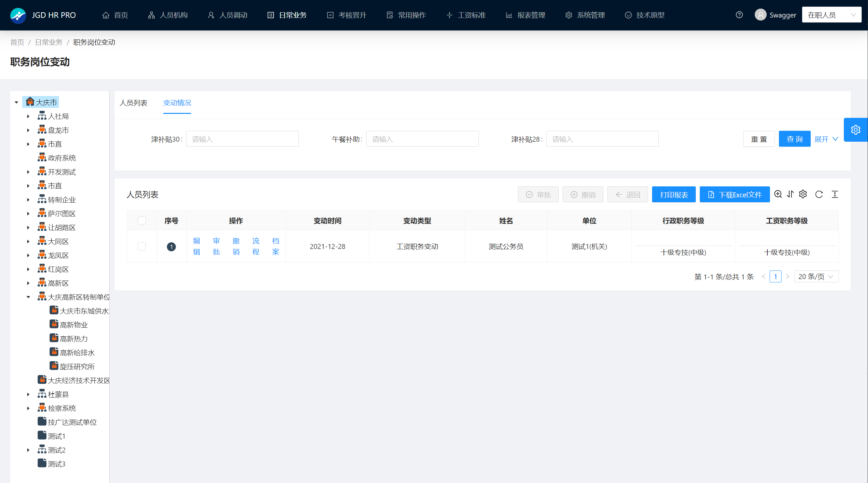Click the 变动时间 column header
The height and width of the screenshot is (483, 868).
[x=328, y=220]
